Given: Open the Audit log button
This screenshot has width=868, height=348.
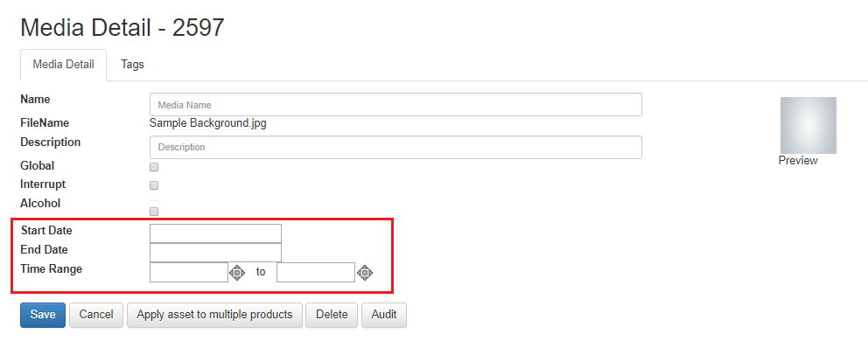Looking at the screenshot, I should pos(383,315).
